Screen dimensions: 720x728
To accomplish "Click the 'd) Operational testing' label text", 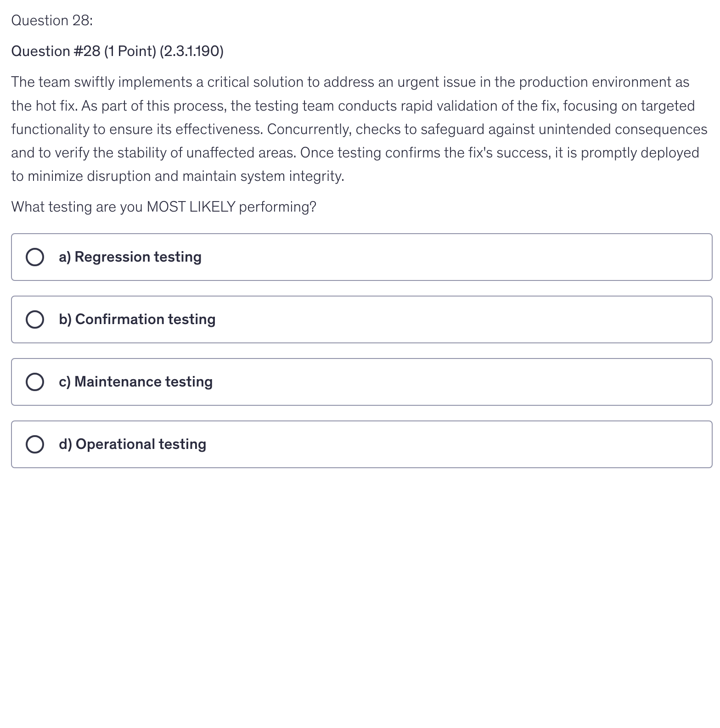I will pyautogui.click(x=132, y=444).
